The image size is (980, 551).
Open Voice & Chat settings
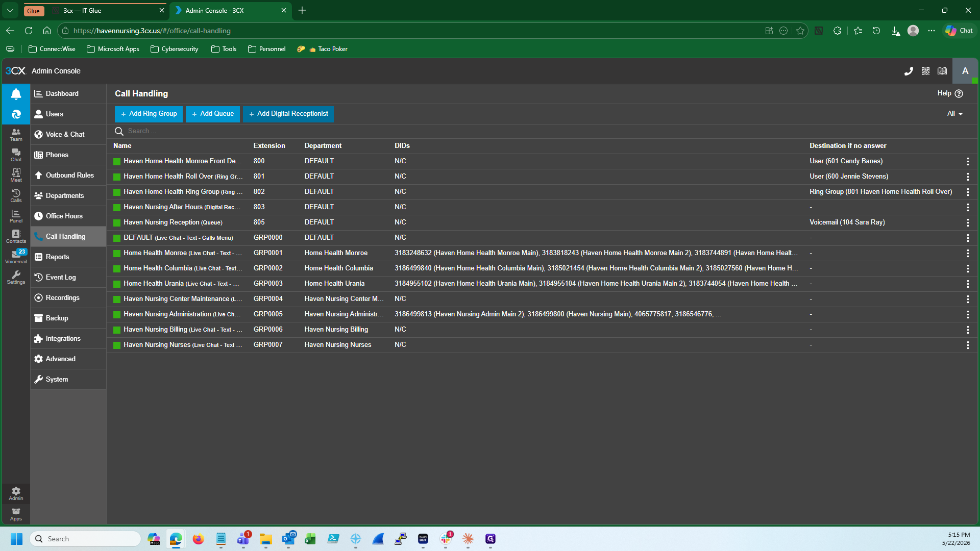coord(68,135)
